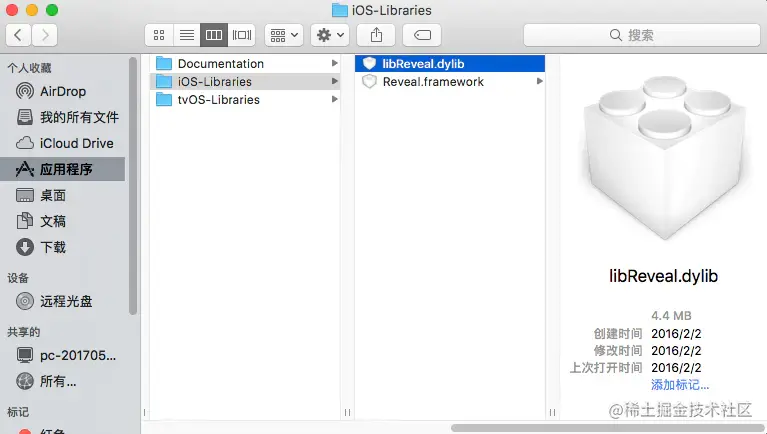Click the 远程光盘 disc icon

[x=25, y=301]
